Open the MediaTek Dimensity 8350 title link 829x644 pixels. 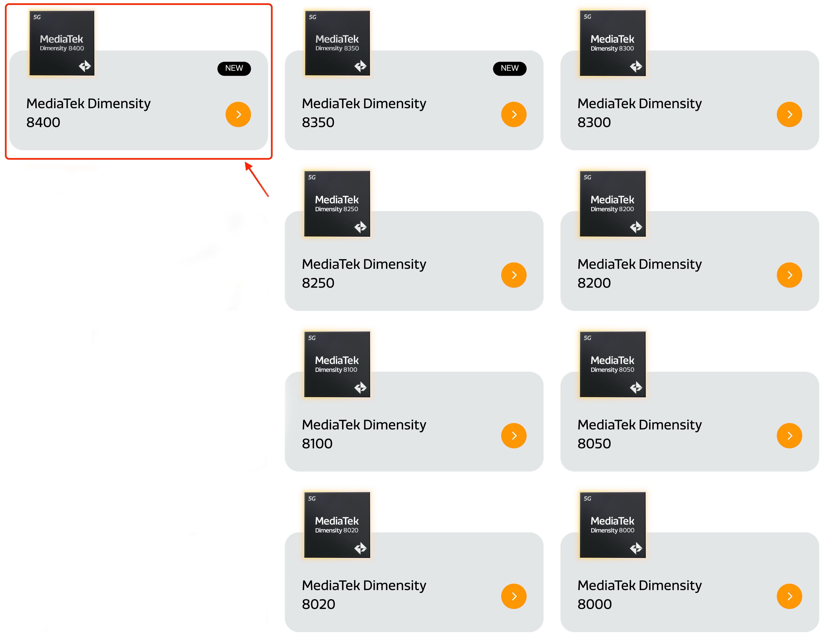pos(364,113)
